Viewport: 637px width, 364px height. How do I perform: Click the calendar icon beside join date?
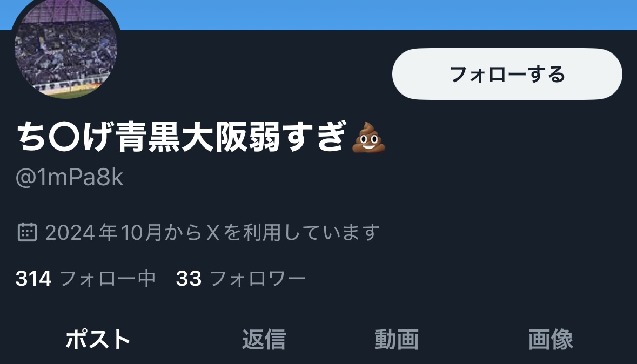[27, 232]
